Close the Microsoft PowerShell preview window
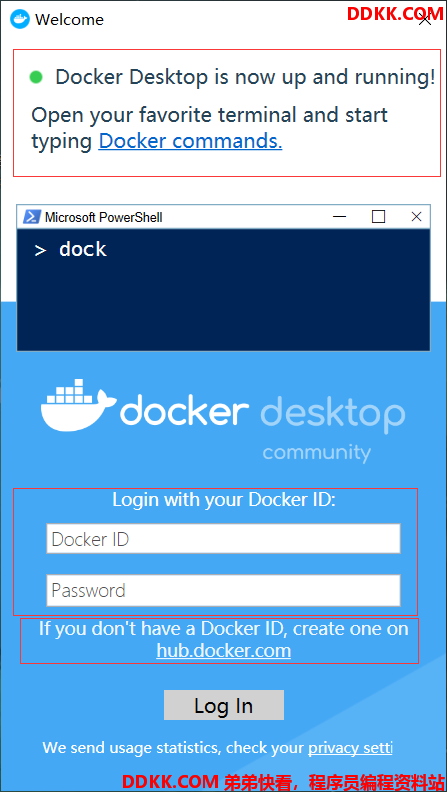Image resolution: width=447 pixels, height=792 pixels. click(x=416, y=217)
